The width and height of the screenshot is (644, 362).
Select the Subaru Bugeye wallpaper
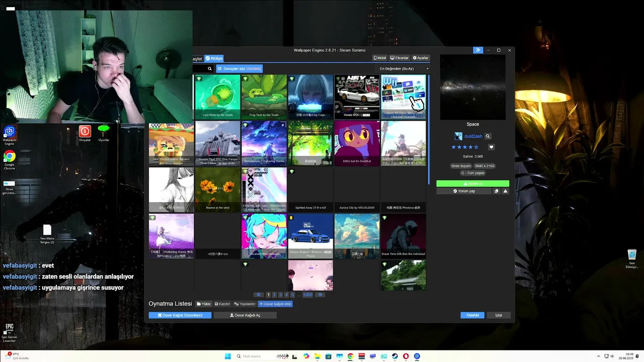310,236
